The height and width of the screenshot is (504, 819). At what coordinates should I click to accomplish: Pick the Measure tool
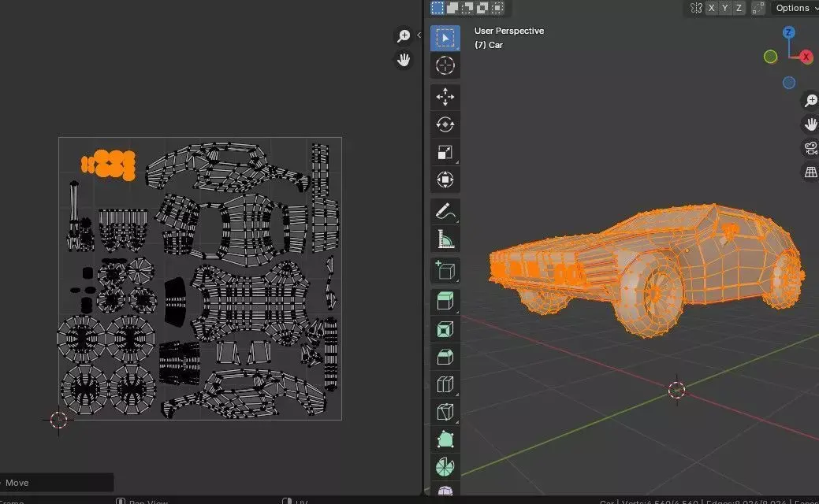point(445,239)
